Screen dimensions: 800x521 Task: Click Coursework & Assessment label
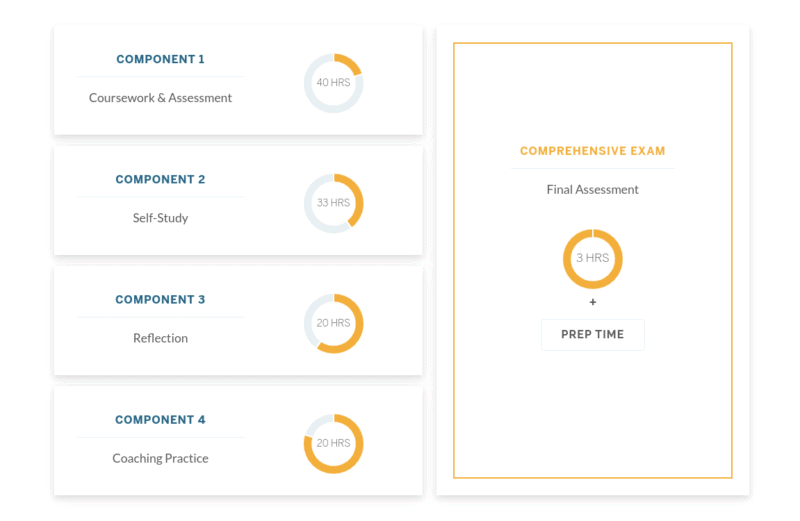(x=160, y=98)
